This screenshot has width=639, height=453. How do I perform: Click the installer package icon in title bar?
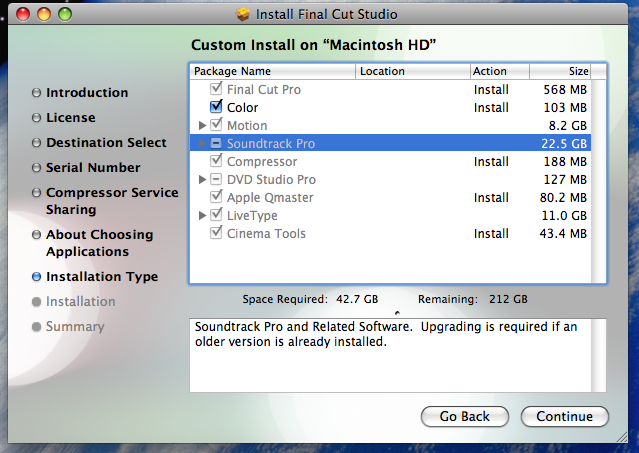tap(242, 14)
